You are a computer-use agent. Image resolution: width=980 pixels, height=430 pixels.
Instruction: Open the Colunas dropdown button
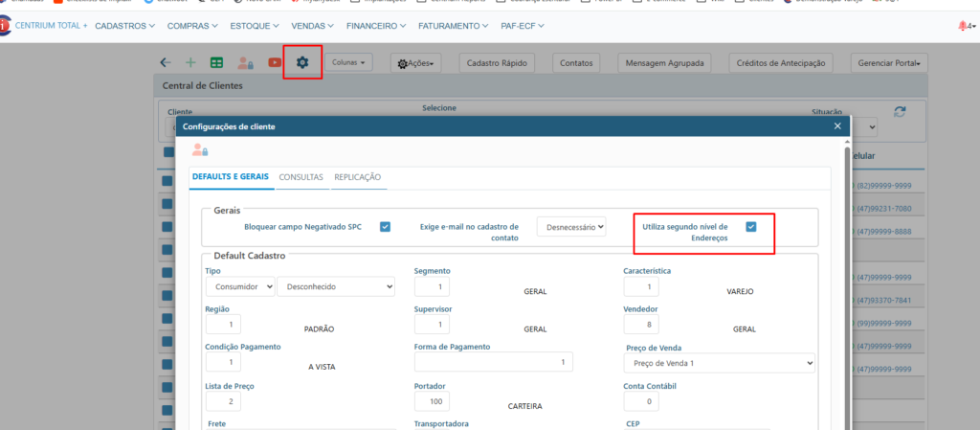point(350,62)
